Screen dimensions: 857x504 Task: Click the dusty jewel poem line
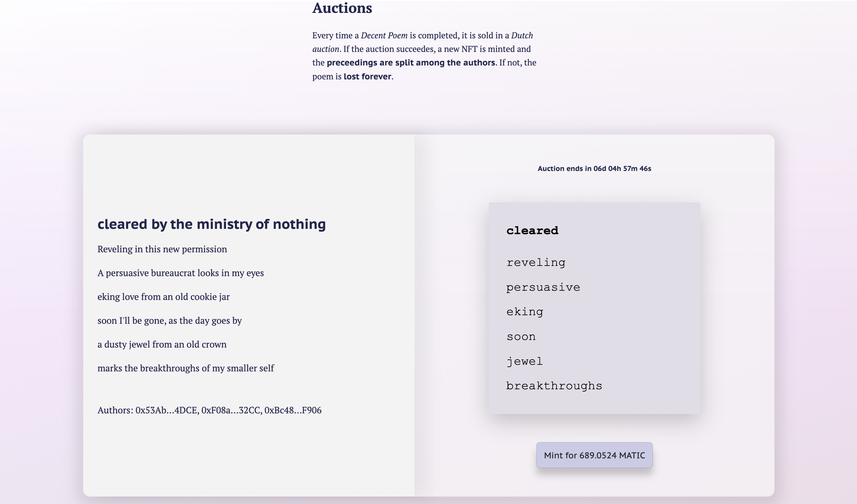pyautogui.click(x=162, y=344)
